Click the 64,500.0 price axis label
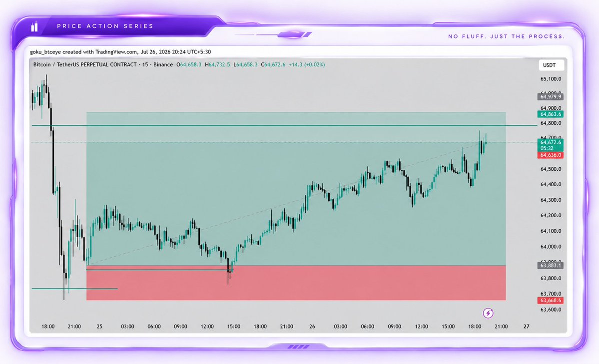The image size is (599, 364). point(551,169)
